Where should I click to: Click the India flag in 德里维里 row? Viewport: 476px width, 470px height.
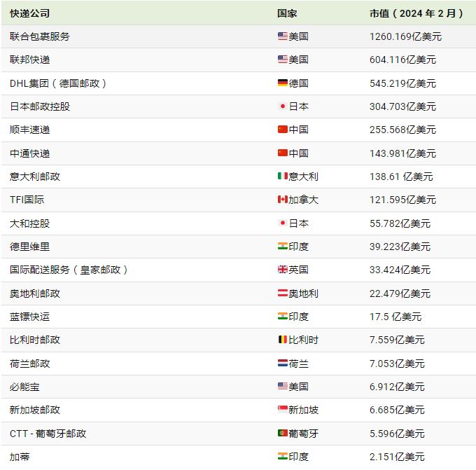click(x=283, y=246)
